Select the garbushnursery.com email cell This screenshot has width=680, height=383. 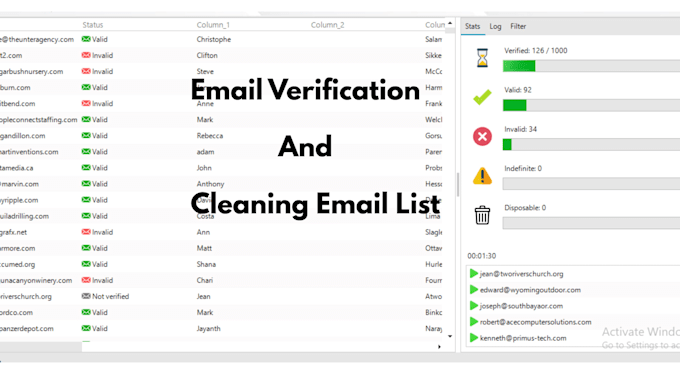pos(32,72)
